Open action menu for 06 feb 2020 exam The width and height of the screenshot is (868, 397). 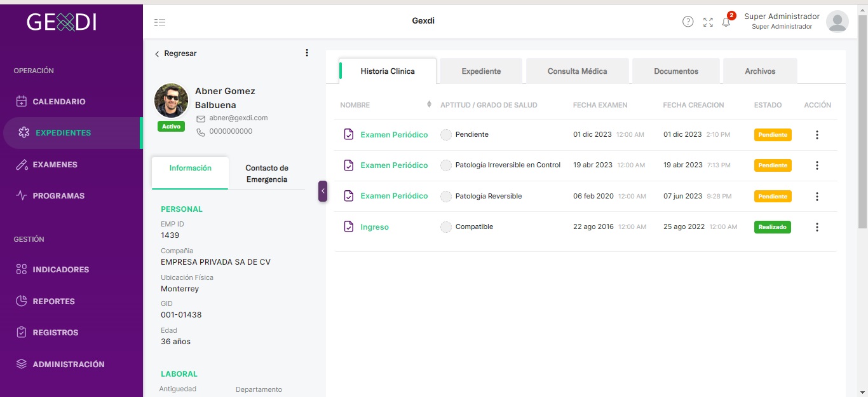(x=817, y=197)
